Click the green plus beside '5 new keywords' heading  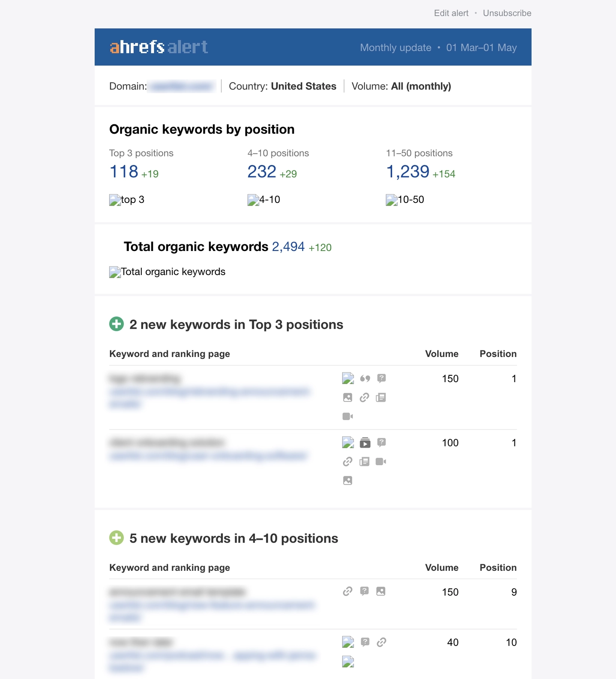click(x=116, y=538)
